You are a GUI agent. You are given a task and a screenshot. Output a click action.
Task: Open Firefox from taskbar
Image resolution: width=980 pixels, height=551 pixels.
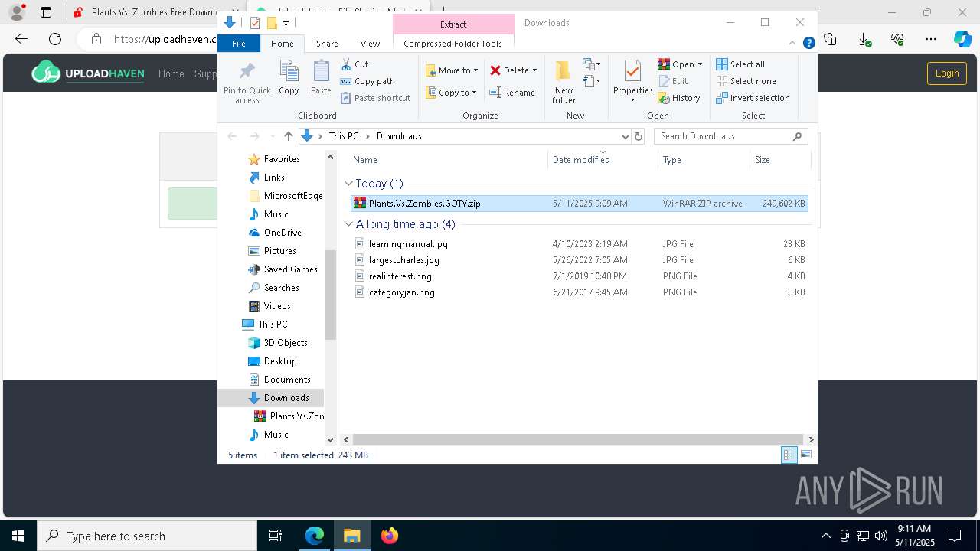[390, 536]
